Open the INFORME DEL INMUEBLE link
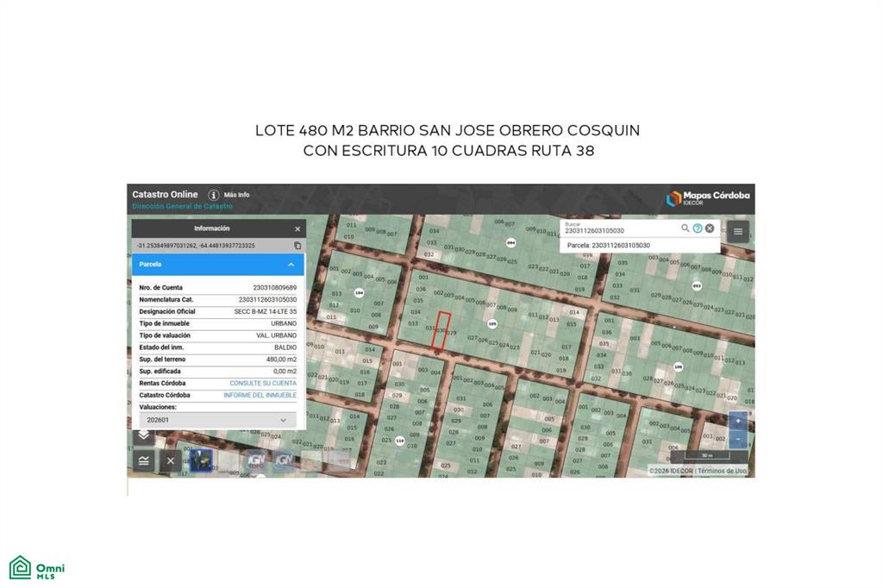This screenshot has width=883, height=588. [x=260, y=396]
